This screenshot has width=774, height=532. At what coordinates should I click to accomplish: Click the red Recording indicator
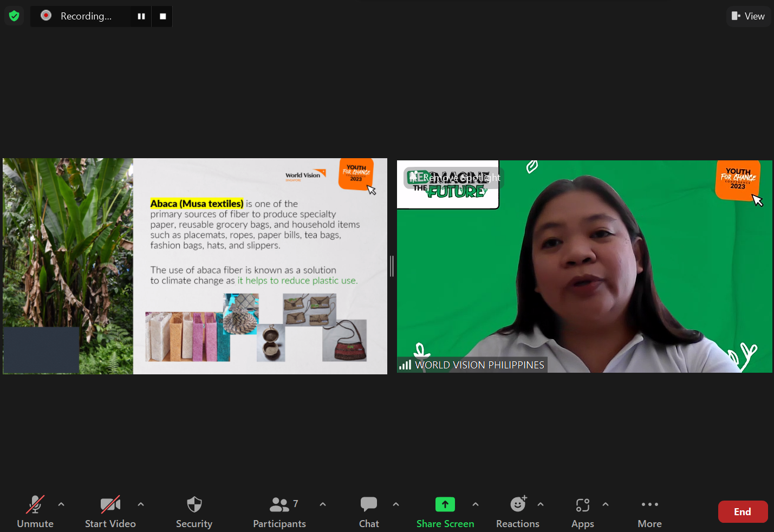[x=46, y=16]
